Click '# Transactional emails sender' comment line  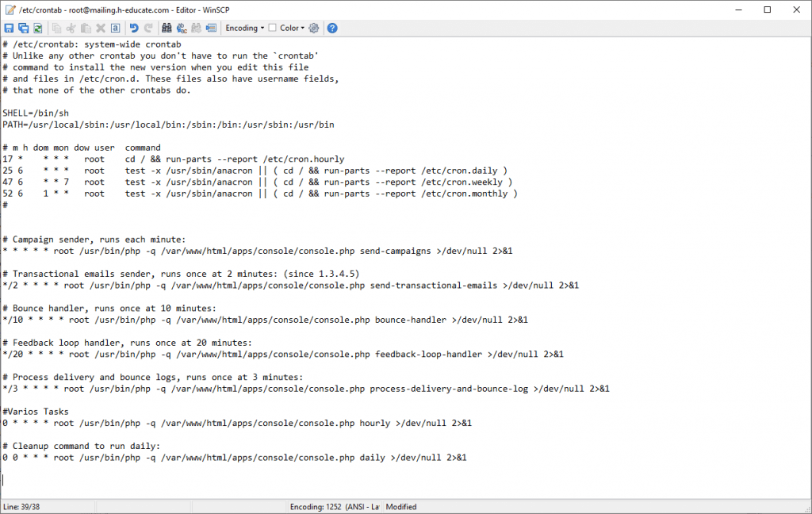[x=181, y=274]
